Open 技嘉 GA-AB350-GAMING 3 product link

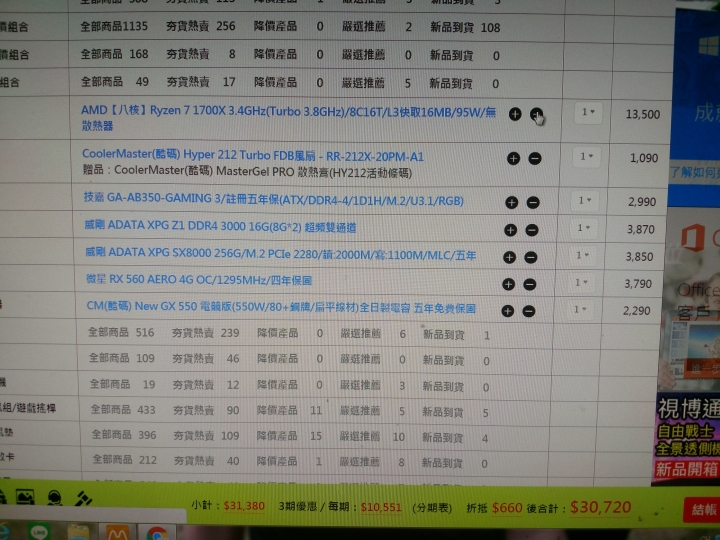coord(274,199)
